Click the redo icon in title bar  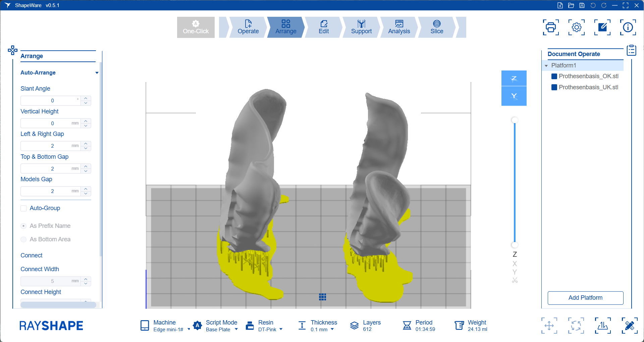(604, 5)
